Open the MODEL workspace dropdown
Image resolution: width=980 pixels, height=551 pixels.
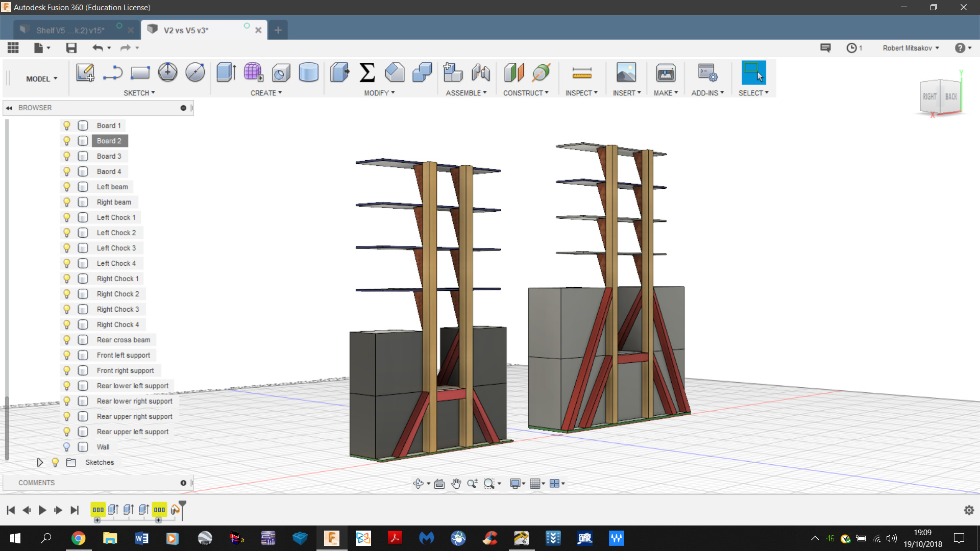point(41,79)
